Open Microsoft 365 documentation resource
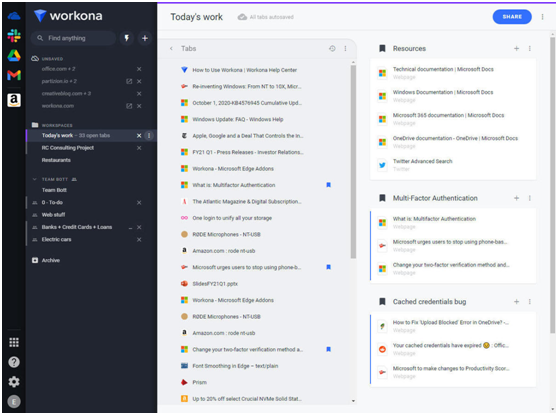558x415 pixels. pyautogui.click(x=448, y=115)
